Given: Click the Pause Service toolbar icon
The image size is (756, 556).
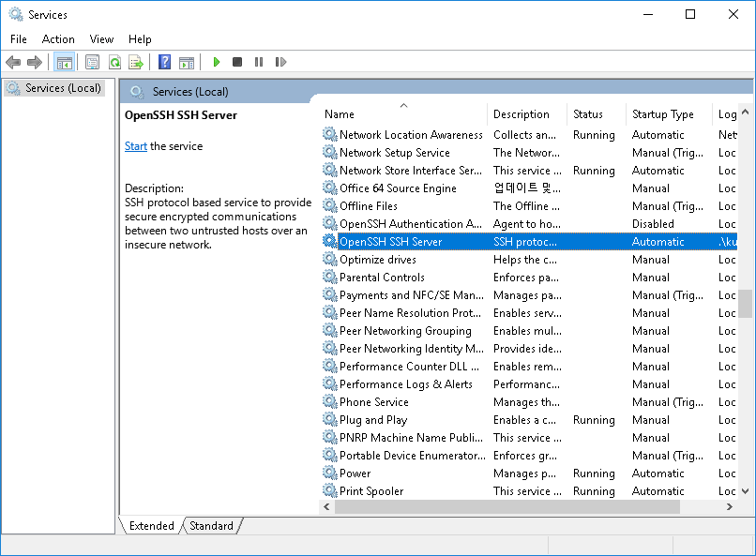Looking at the screenshot, I should [259, 62].
